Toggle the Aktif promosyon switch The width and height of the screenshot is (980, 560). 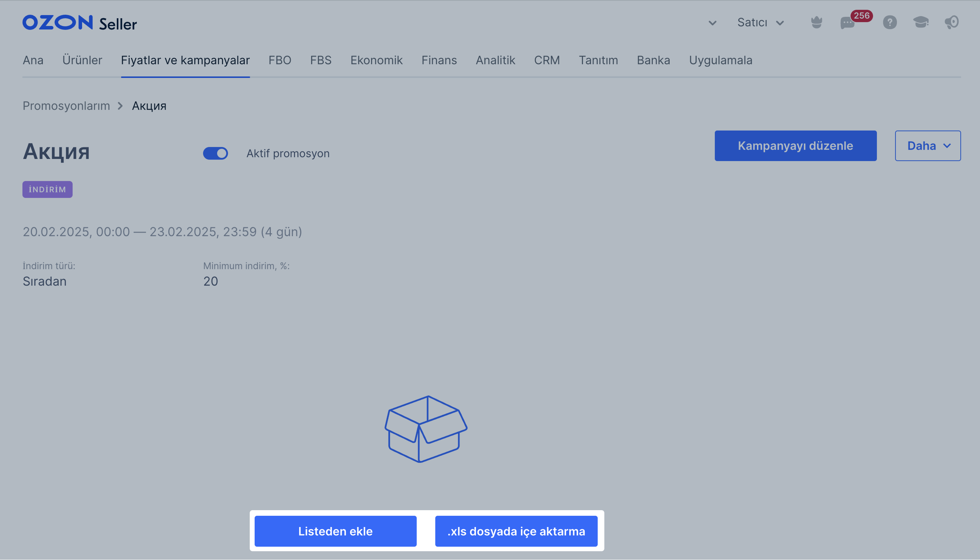click(215, 153)
